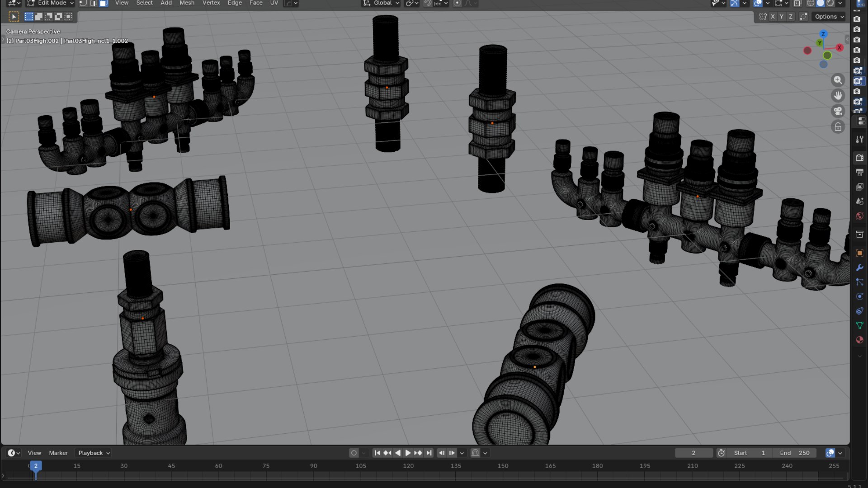Open Render properties tab

click(859, 158)
